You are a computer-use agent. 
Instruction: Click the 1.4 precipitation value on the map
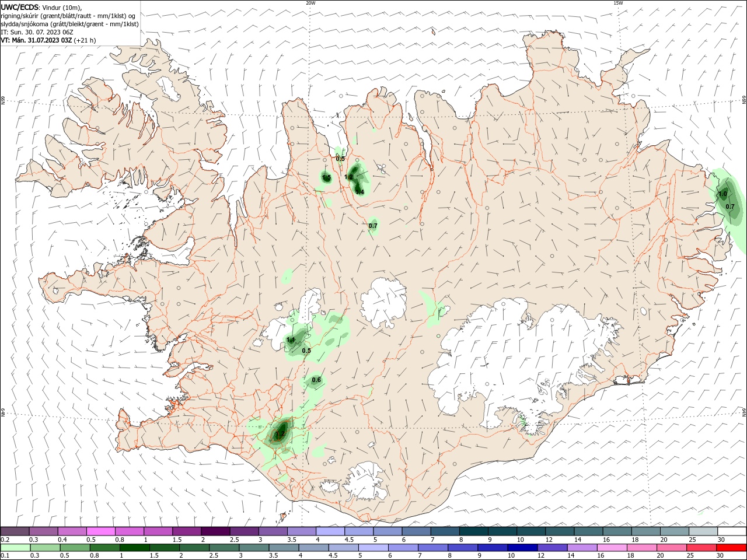(359, 192)
